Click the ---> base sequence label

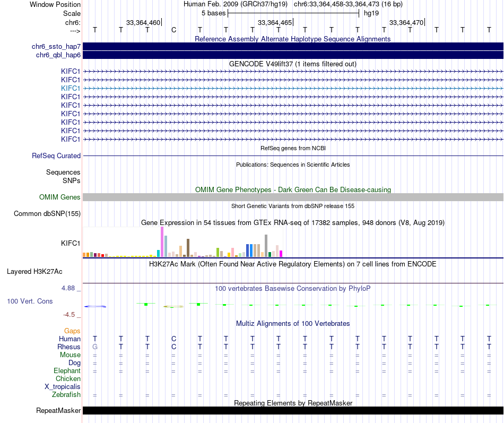click(75, 31)
